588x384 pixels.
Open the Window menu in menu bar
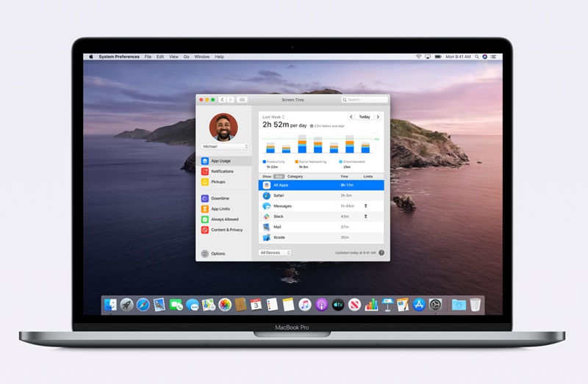coord(201,57)
